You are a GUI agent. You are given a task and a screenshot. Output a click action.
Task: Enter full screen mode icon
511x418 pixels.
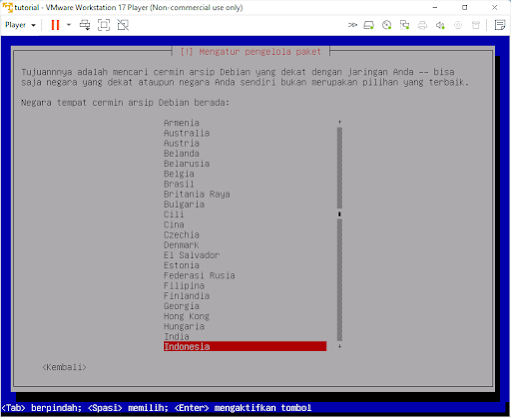tap(104, 25)
